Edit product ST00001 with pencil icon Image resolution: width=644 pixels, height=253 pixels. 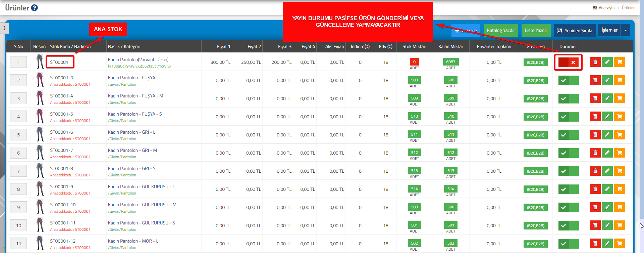tap(607, 62)
